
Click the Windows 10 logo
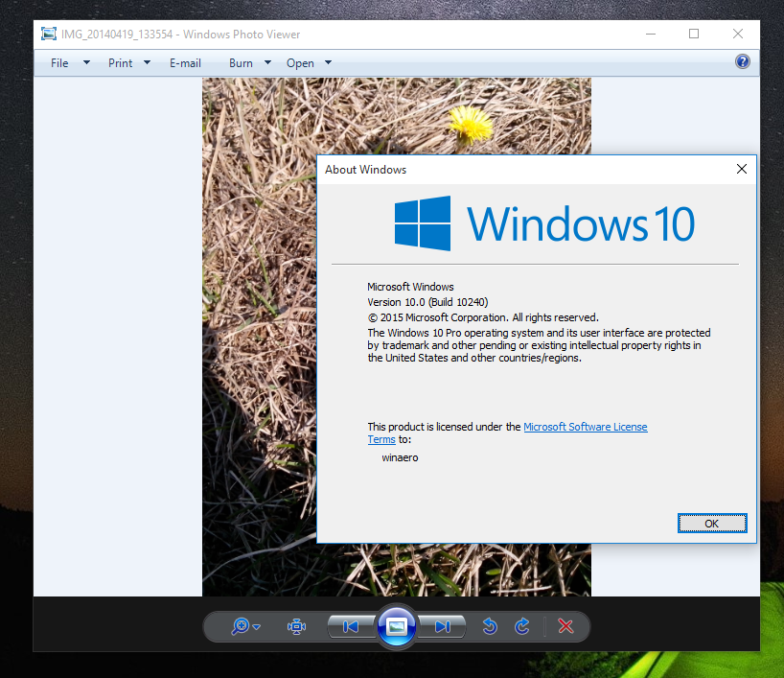tap(544, 223)
